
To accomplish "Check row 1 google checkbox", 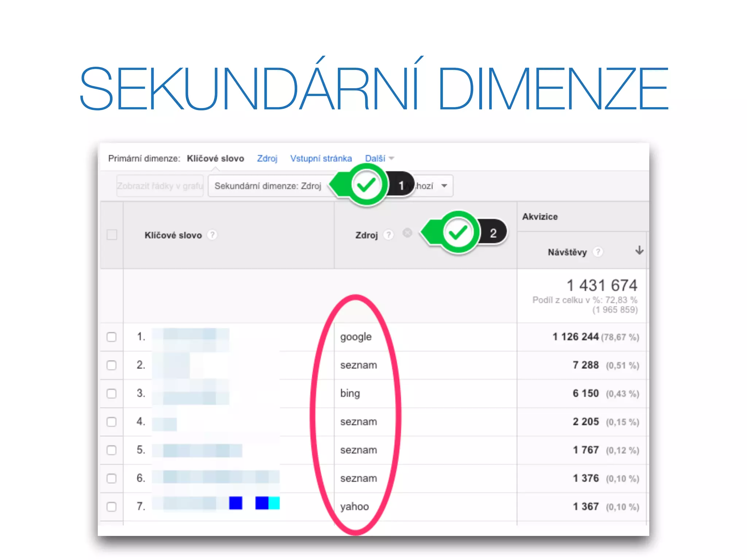I will tap(112, 337).
